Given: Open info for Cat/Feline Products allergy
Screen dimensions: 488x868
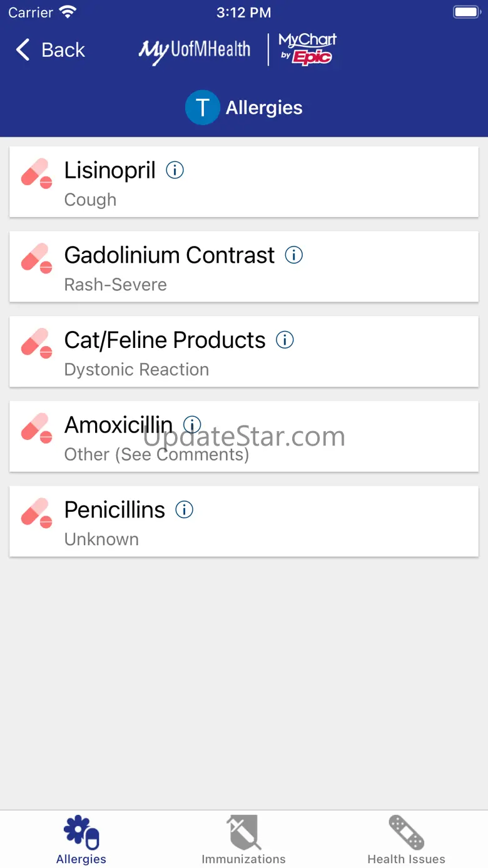Looking at the screenshot, I should click(285, 340).
